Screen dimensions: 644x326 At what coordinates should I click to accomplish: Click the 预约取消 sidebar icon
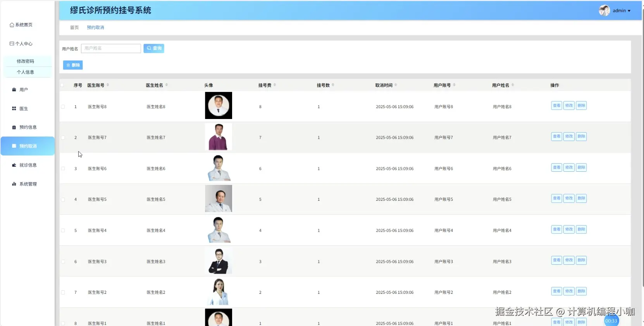coord(14,146)
